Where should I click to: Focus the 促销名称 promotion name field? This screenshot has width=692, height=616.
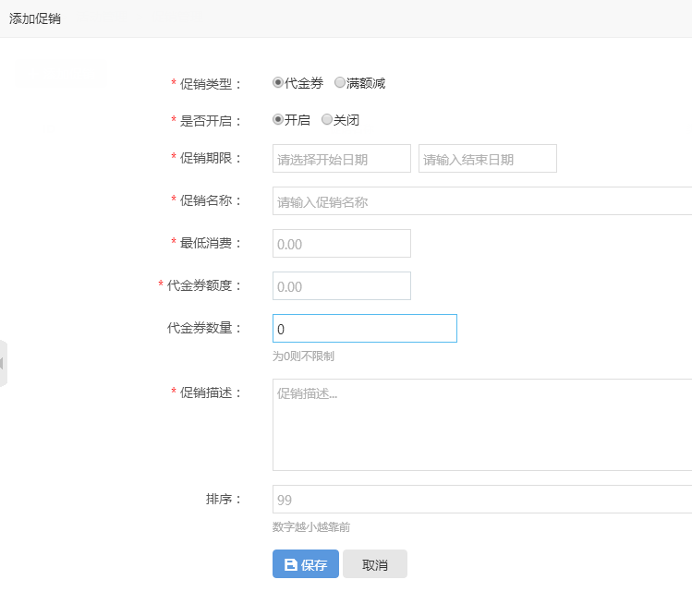pos(482,200)
